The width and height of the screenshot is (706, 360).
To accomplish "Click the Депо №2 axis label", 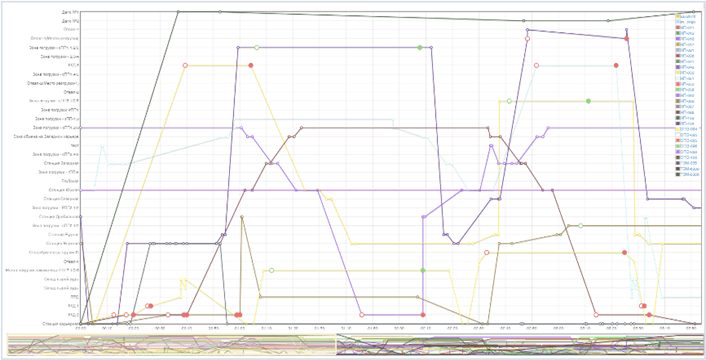I will click(71, 21).
